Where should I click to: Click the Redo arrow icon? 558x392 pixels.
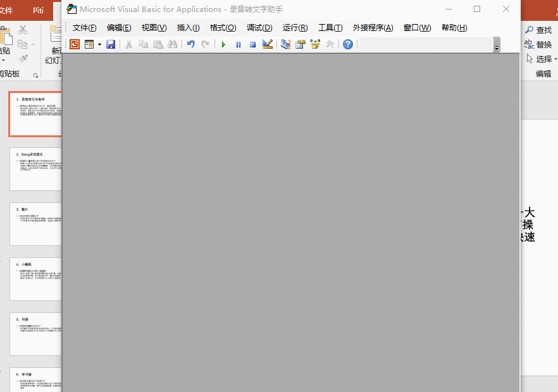[x=205, y=44]
